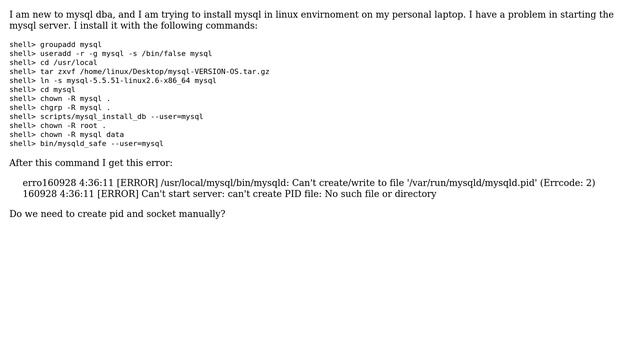Image resolution: width=640 pixels, height=360 pixels.
Task: Click the 'chown -R mysql data' line
Action: [67, 134]
